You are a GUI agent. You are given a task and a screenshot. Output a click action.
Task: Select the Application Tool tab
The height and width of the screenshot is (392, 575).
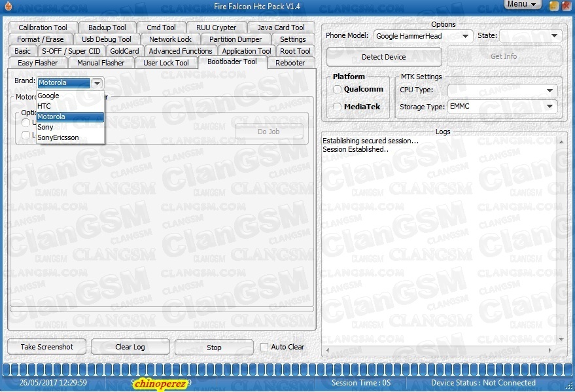[x=247, y=51]
